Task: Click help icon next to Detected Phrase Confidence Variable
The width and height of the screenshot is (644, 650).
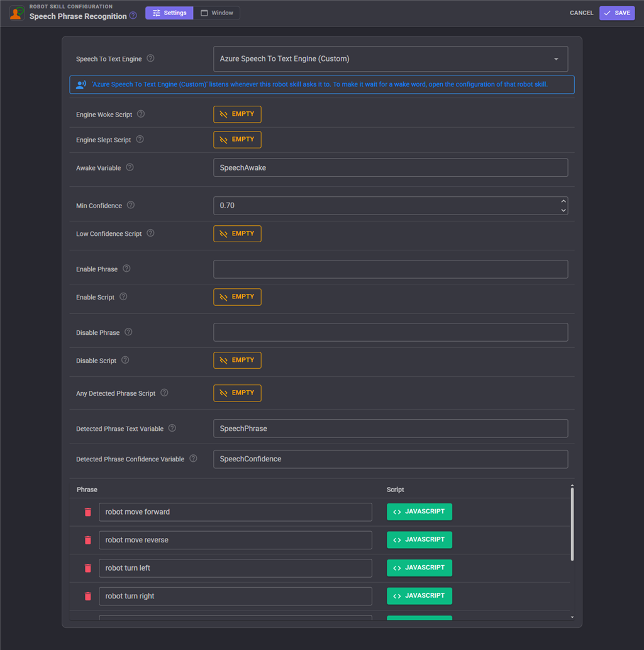Action: pyautogui.click(x=193, y=459)
